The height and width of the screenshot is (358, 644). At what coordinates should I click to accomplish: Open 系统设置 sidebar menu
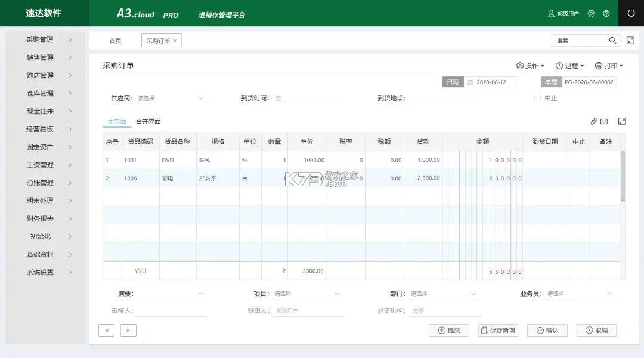45,272
